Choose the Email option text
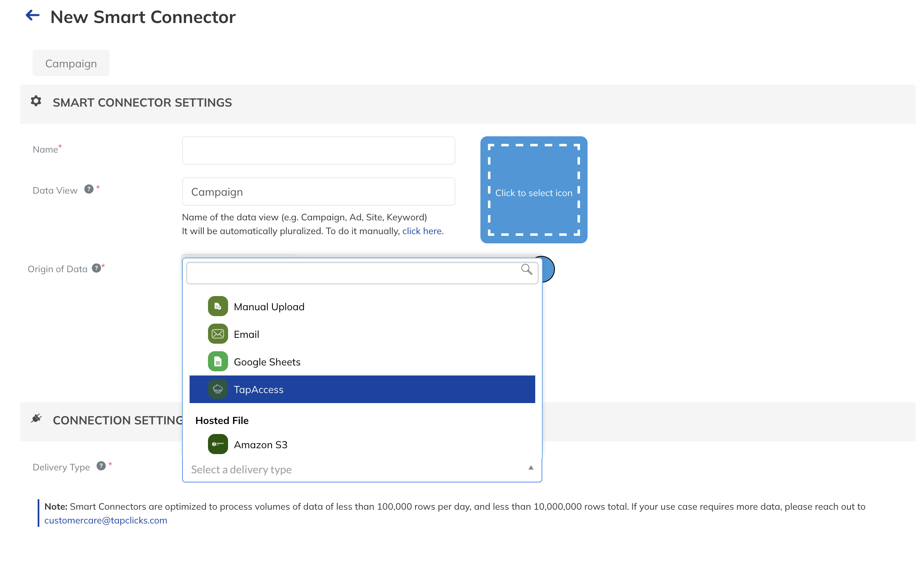 pos(246,335)
